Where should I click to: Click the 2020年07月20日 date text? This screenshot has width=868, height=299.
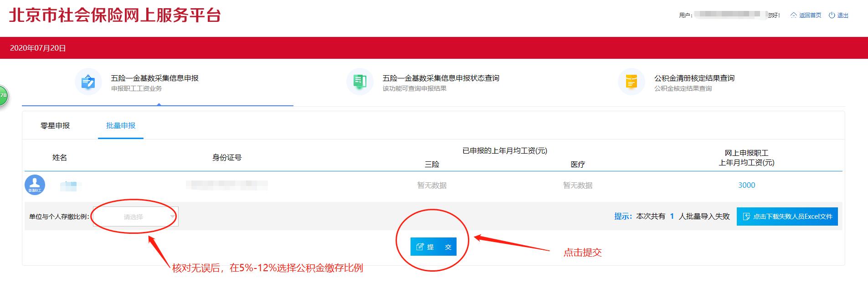pos(38,48)
